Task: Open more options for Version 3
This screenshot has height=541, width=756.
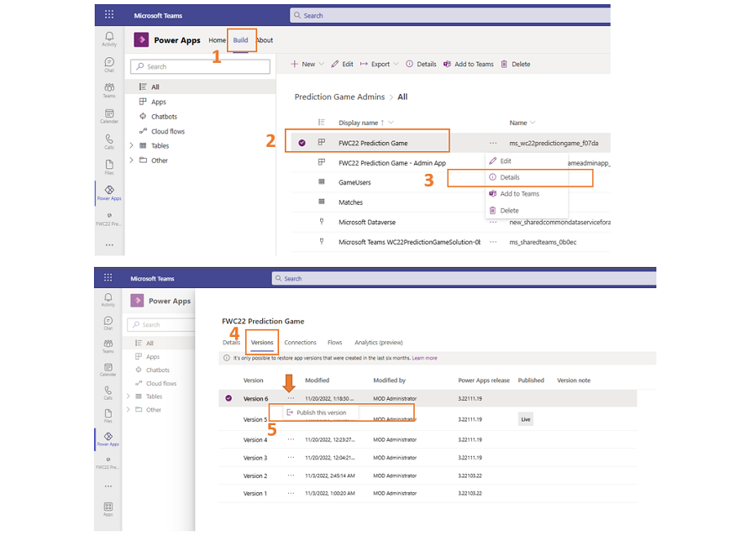Action: [291, 457]
